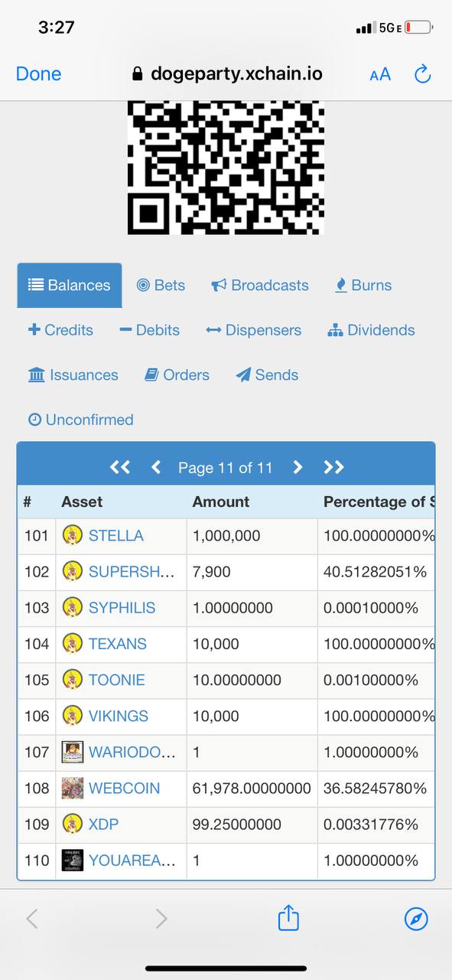
Task: Open the share sheet icon
Action: point(288,917)
